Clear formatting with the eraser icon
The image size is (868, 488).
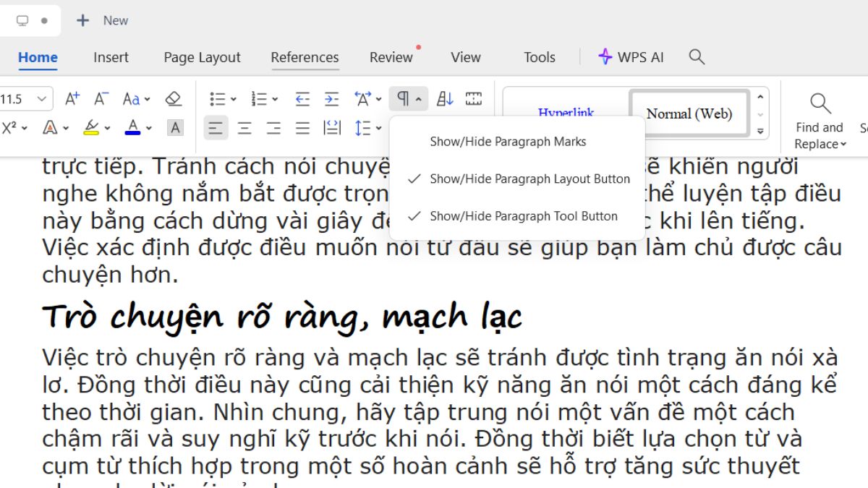(x=173, y=98)
